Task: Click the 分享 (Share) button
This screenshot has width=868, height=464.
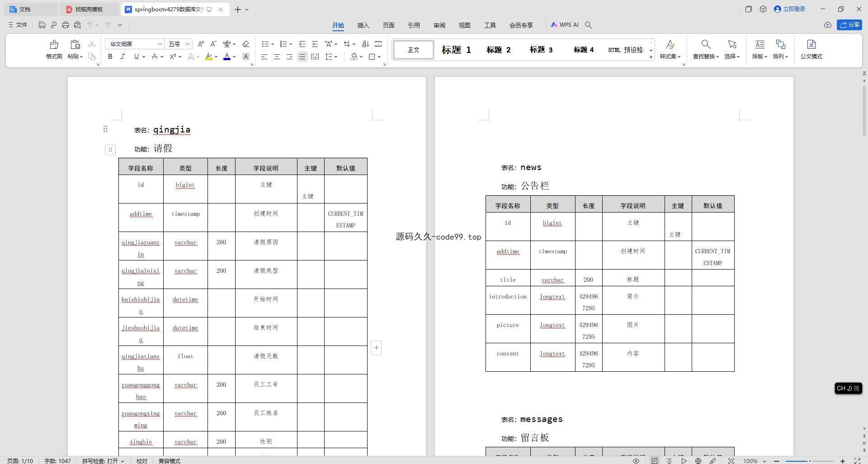Action: click(849, 25)
